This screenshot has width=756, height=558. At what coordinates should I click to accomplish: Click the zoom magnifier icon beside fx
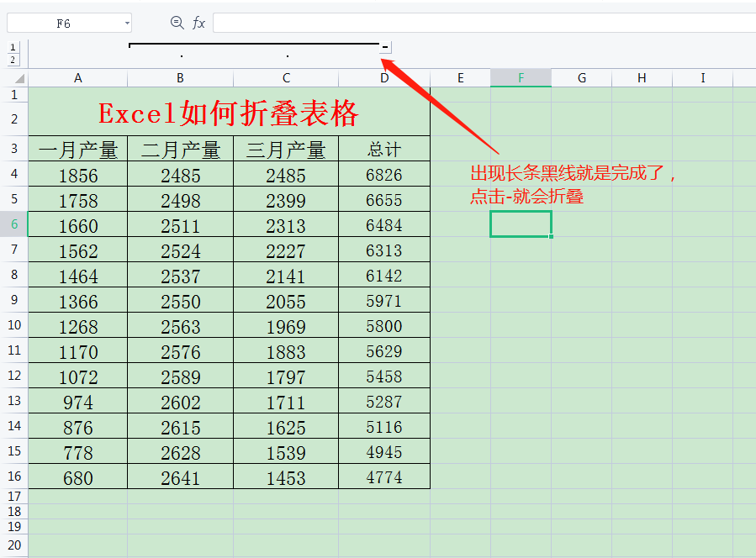tap(177, 23)
